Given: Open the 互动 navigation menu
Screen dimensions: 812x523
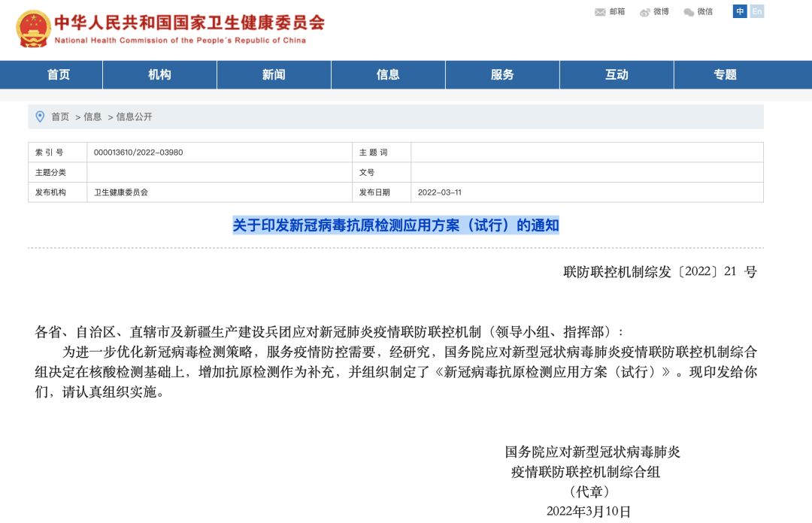Looking at the screenshot, I should 617,74.
